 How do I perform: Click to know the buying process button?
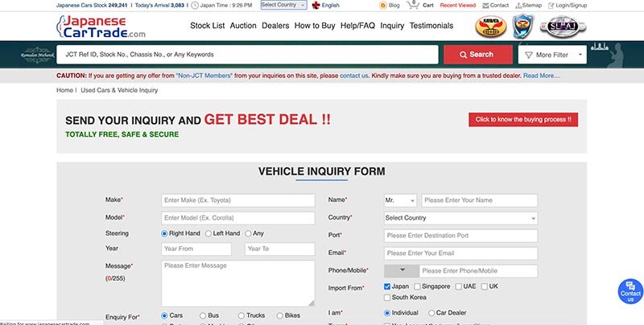tap(523, 120)
